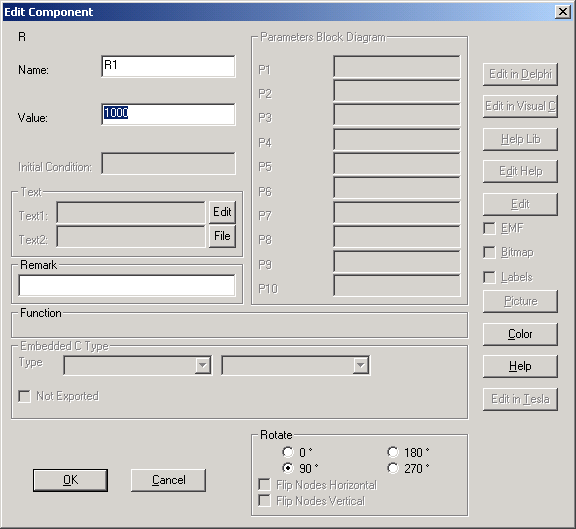
Task: Click the File button beside Text2
Action: click(222, 236)
